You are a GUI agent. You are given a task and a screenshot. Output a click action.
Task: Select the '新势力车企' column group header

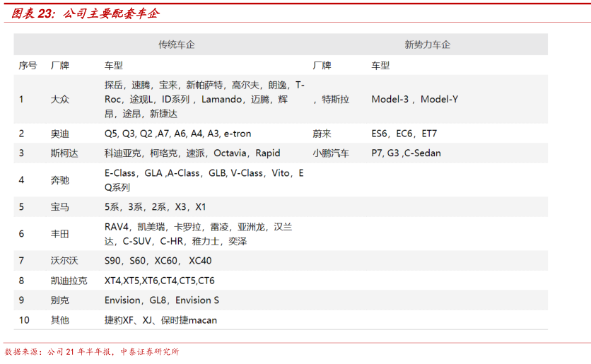click(427, 45)
